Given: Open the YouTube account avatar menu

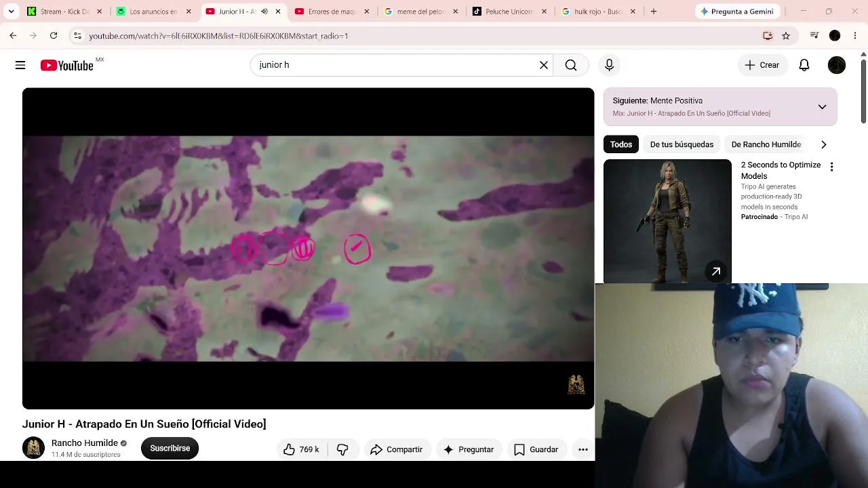Looking at the screenshot, I should coord(837,65).
